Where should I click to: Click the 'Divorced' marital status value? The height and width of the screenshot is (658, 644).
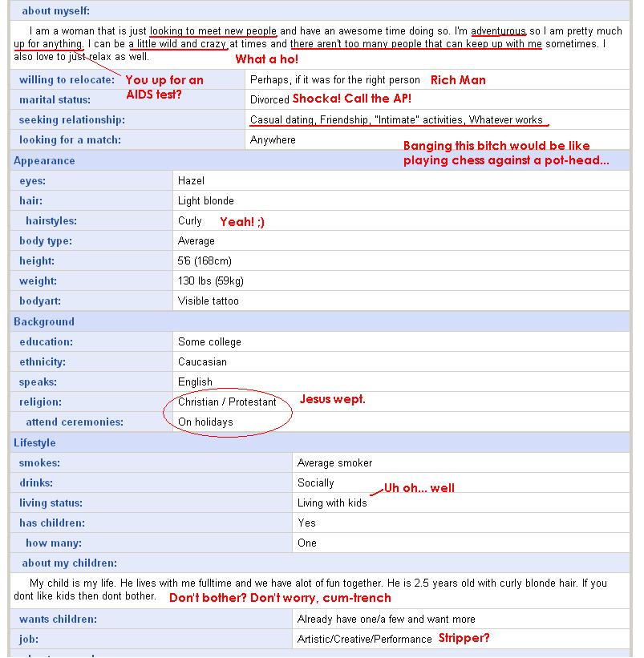click(269, 100)
